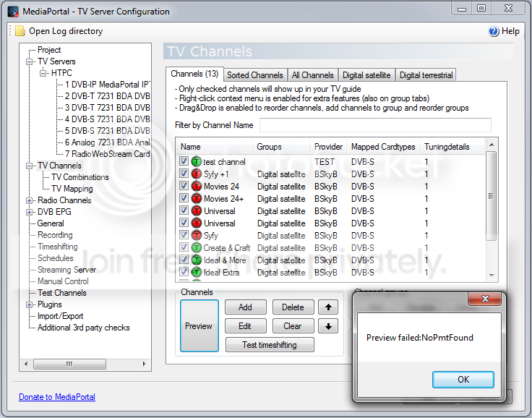
Task: Click the Filter by Channel Name field
Action: 375,125
